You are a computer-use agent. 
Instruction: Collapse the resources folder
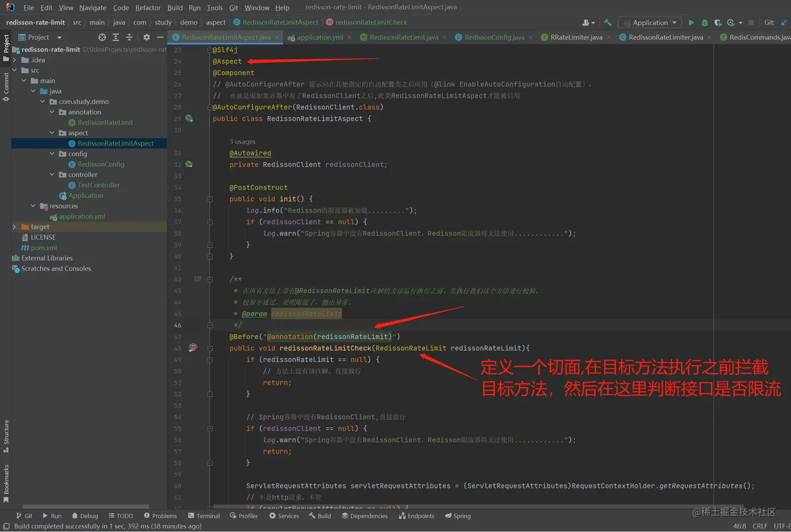pos(33,206)
